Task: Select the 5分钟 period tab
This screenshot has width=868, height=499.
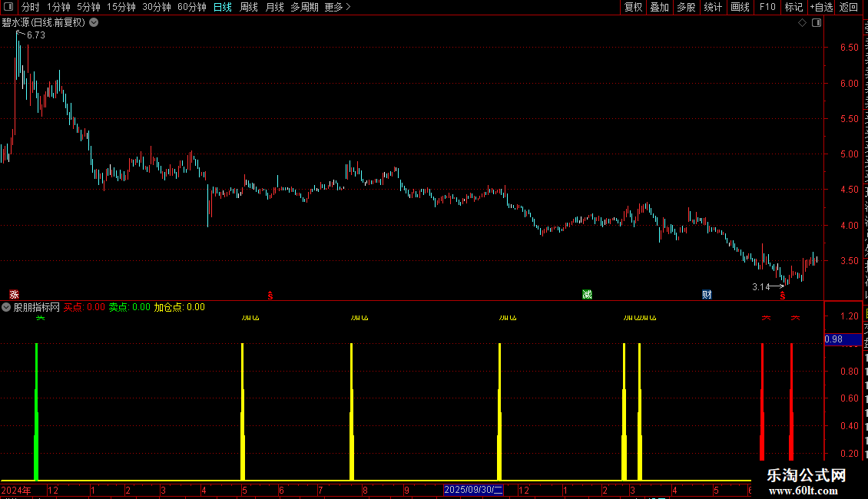Action: (88, 7)
